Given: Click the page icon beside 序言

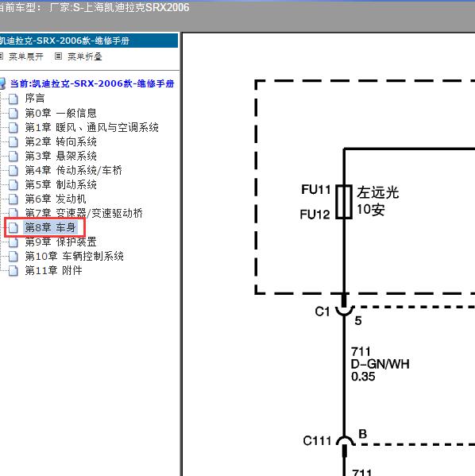Looking at the screenshot, I should pyautogui.click(x=13, y=99).
